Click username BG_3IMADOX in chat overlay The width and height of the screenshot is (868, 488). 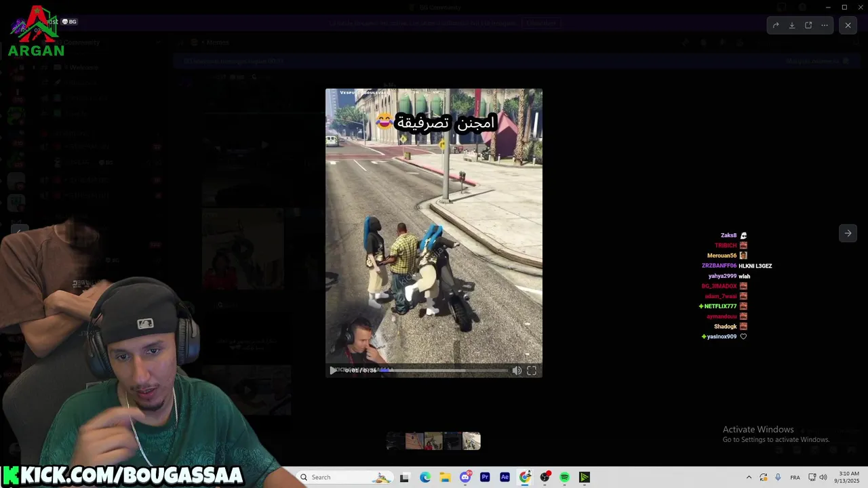(x=719, y=286)
